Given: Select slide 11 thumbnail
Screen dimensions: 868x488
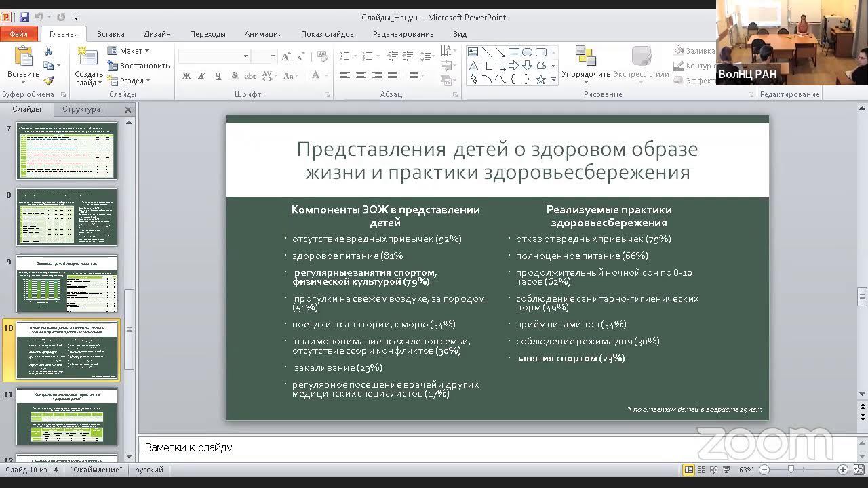Looking at the screenshot, I should 66,415.
